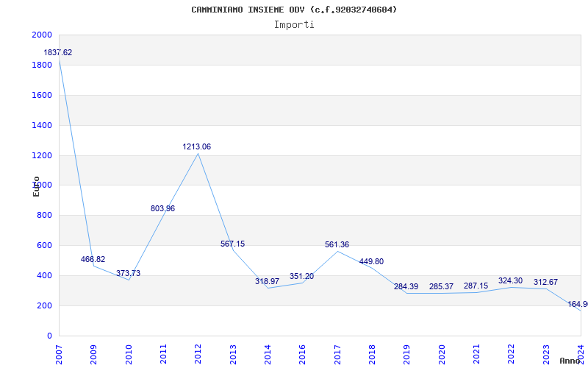Click the 449.80 data label
The height and width of the screenshot is (368, 588).
(371, 262)
